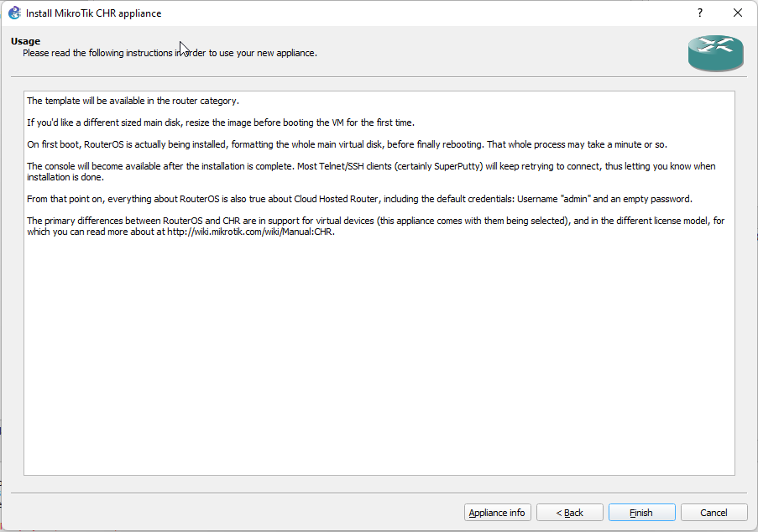Open the help question mark

699,13
